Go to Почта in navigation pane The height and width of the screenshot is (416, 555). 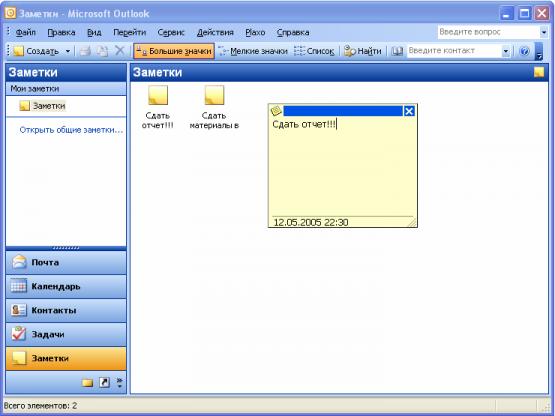click(x=66, y=262)
